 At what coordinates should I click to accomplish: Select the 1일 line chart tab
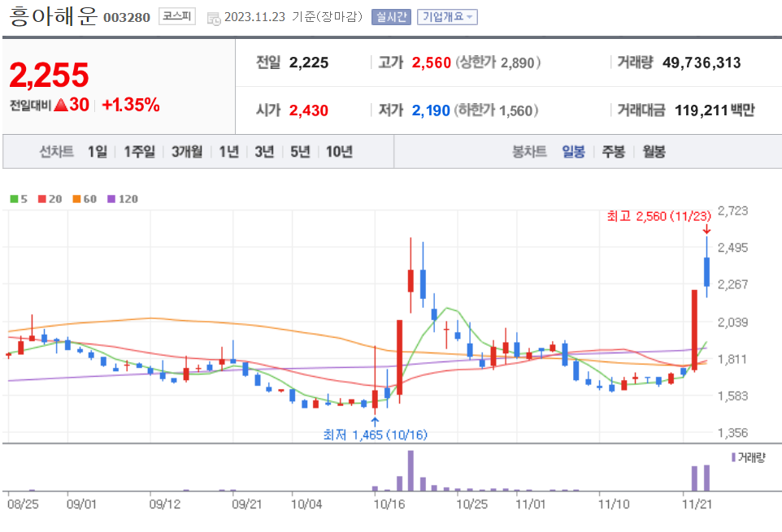tap(98, 151)
